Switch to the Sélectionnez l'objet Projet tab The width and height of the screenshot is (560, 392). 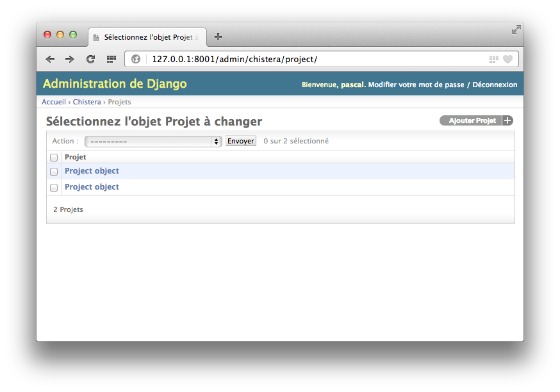[x=147, y=37]
